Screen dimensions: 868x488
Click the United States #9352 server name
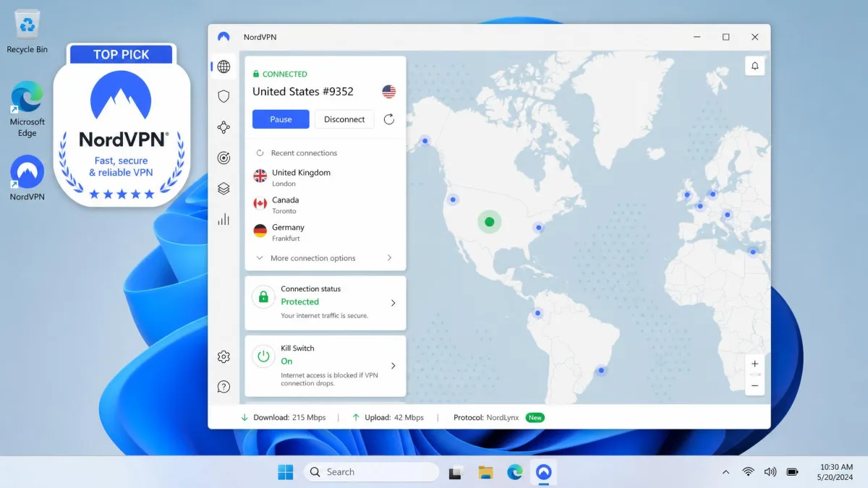303,91
